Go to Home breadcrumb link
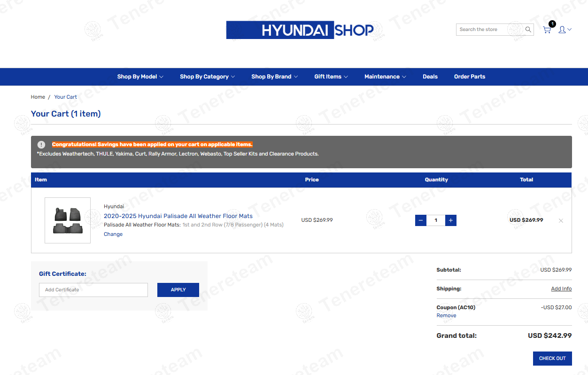 [x=38, y=97]
